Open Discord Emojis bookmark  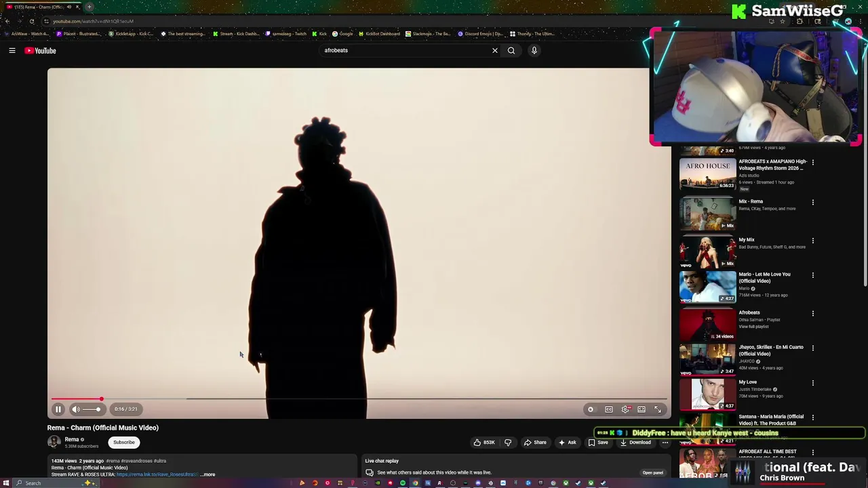(x=480, y=34)
